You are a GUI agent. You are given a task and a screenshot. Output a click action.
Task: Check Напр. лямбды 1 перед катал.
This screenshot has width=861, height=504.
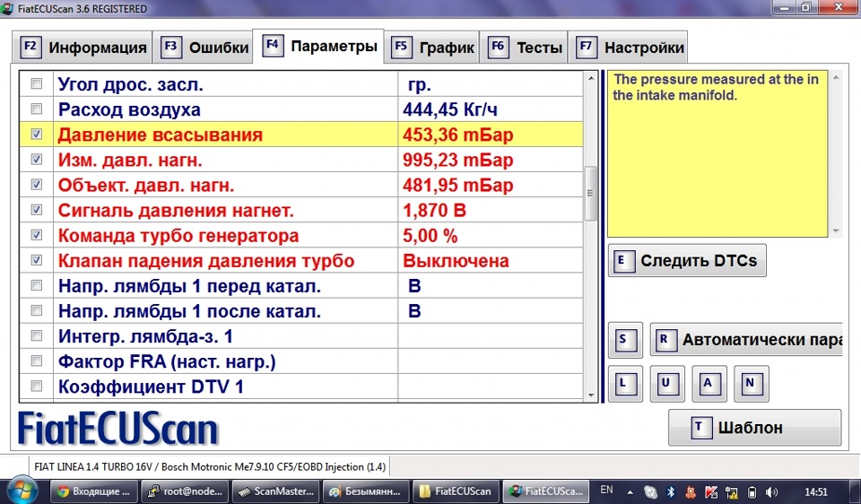point(36,285)
